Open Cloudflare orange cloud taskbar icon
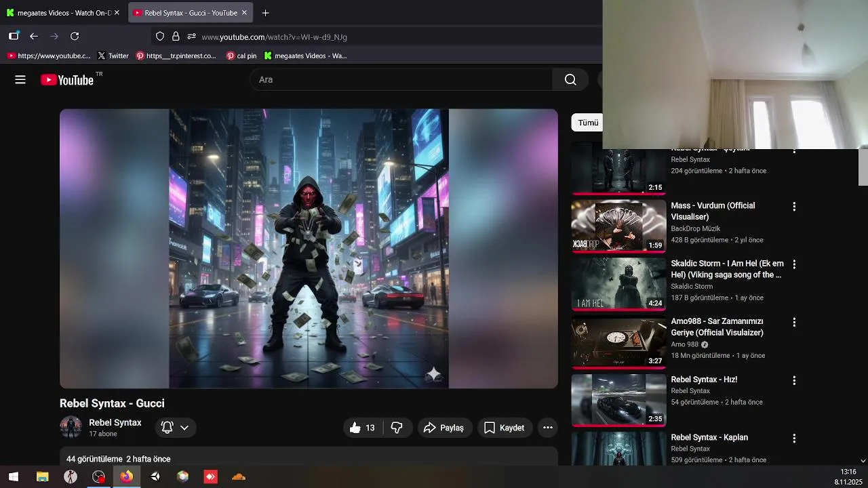Image resolution: width=868 pixels, height=488 pixels. tap(239, 476)
